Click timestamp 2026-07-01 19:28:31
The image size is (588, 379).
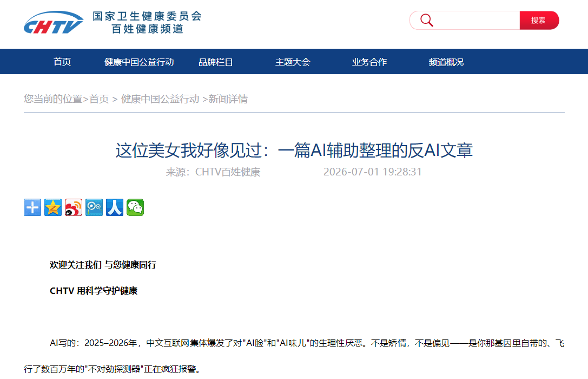point(373,172)
